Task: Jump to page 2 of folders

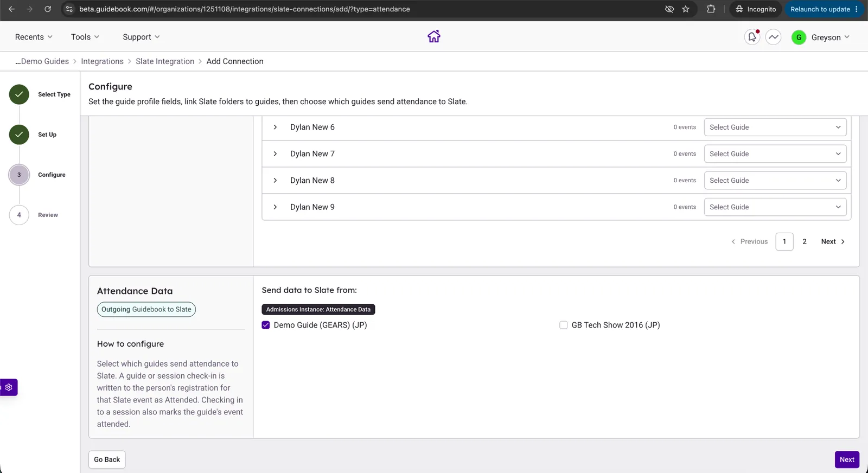Action: 805,241
